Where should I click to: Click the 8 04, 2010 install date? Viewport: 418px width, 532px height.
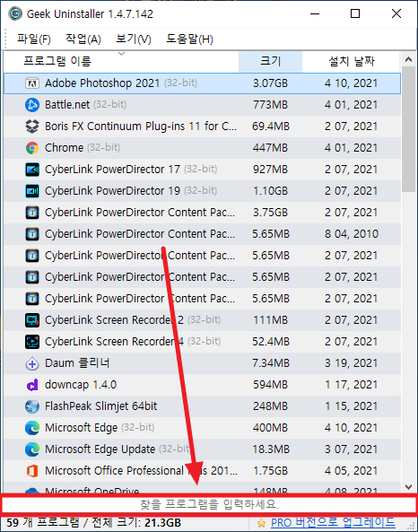(x=351, y=234)
